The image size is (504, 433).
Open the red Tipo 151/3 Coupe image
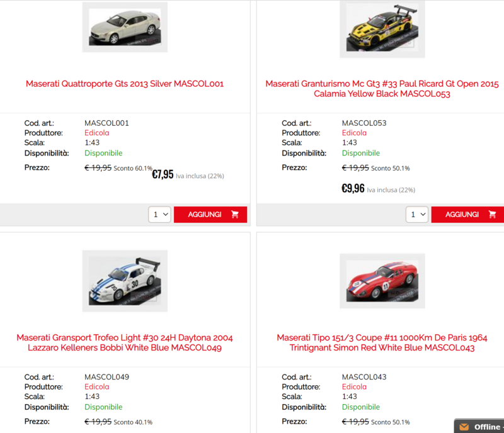pyautogui.click(x=382, y=281)
